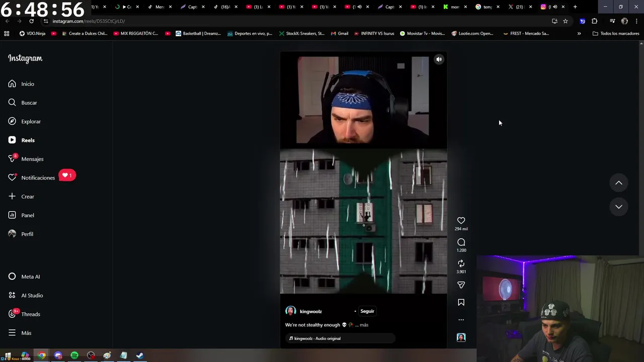The width and height of the screenshot is (644, 362).
Task: Expand caption with 'más'
Action: click(x=364, y=325)
